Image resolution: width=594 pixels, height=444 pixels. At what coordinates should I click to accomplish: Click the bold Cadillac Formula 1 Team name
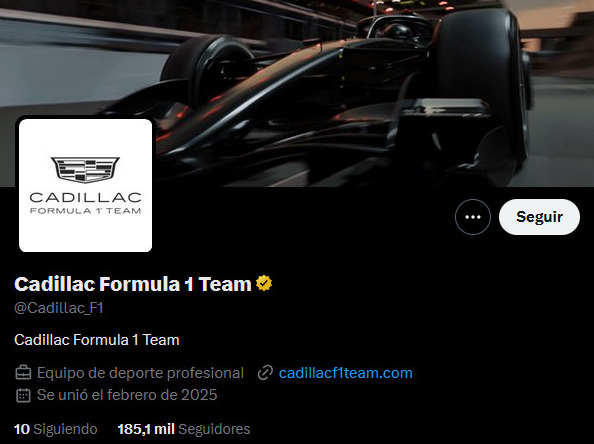click(133, 284)
